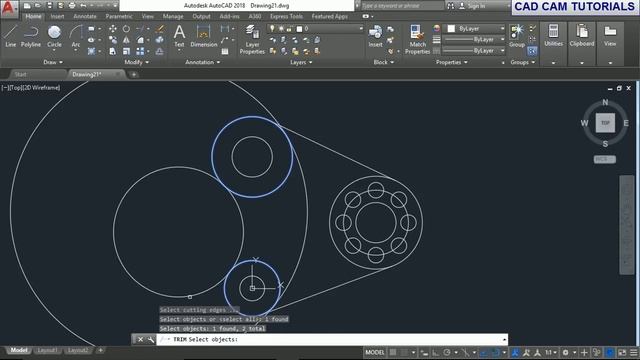
Task: Click the Match Properties tool
Action: point(417,40)
